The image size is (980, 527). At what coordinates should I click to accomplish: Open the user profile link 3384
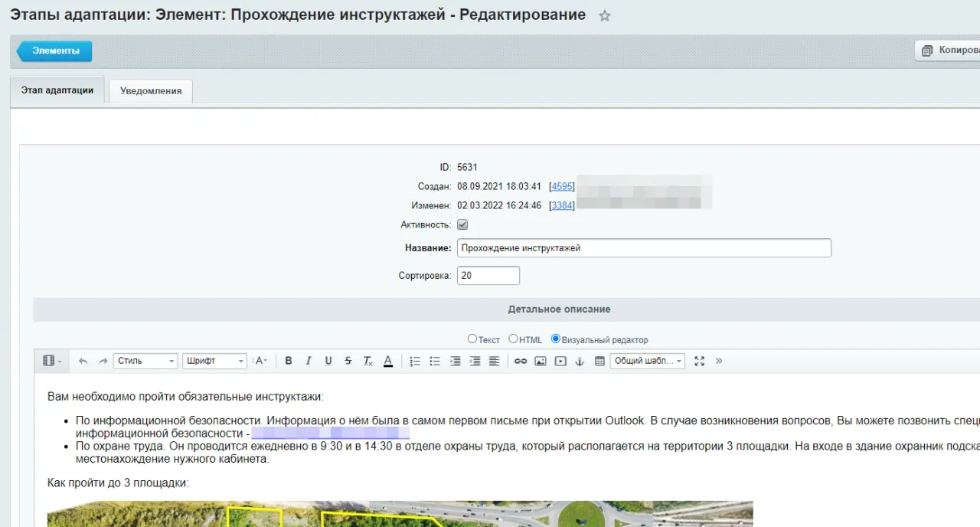(561, 205)
